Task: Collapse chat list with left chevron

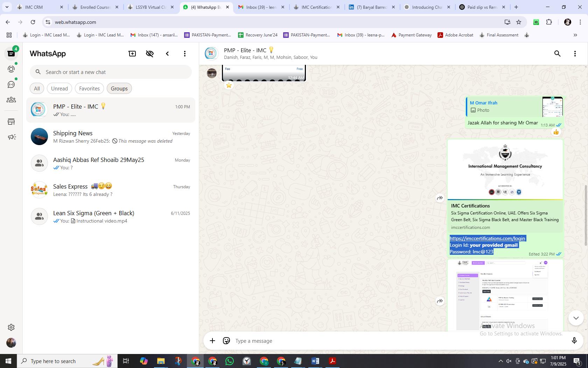Action: click(x=167, y=54)
